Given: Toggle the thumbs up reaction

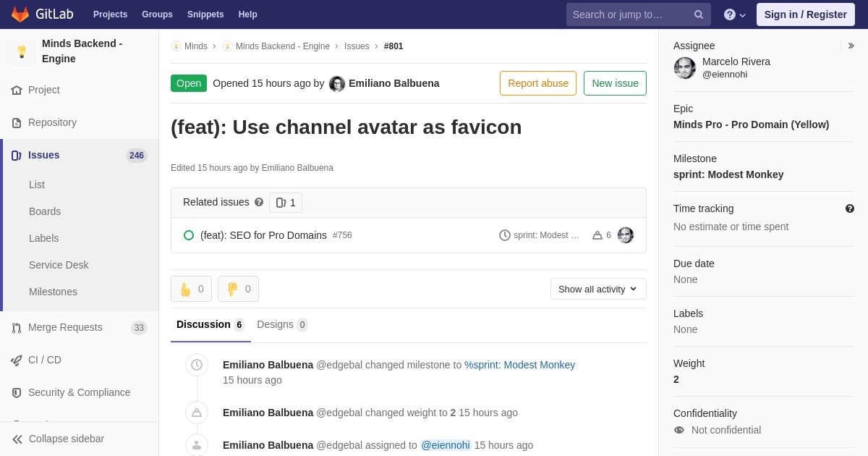Looking at the screenshot, I should pos(191,289).
